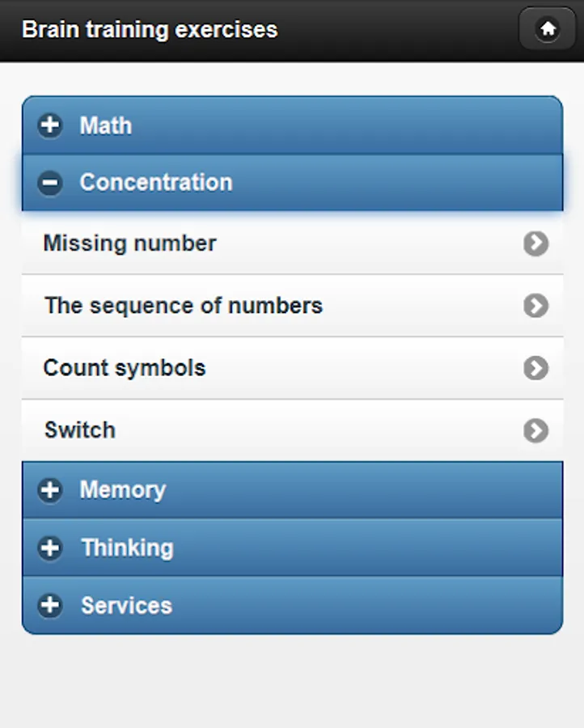Click the minus icon beside Concentration
The width and height of the screenshot is (584, 728).
point(50,183)
